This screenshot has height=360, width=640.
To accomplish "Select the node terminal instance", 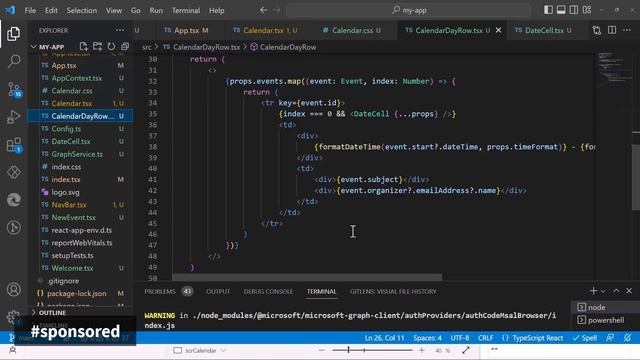I will [x=605, y=307].
